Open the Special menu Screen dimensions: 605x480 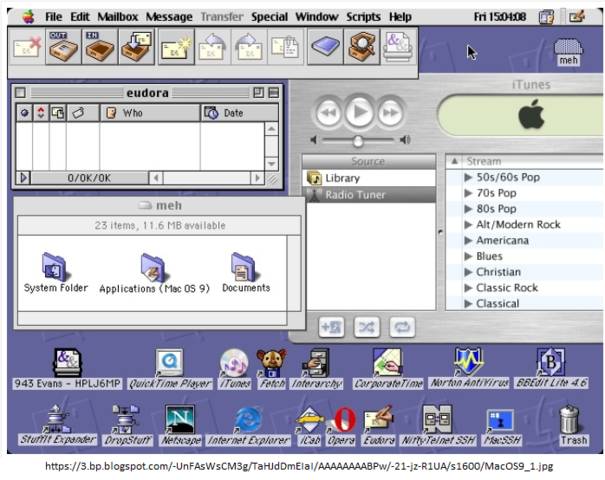[269, 17]
